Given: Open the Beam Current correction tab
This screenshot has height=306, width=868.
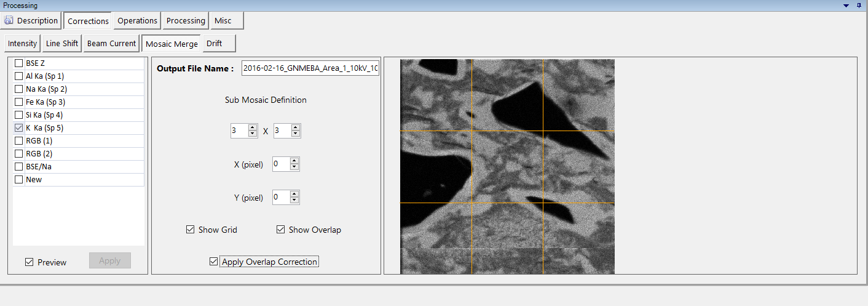Looking at the screenshot, I should (111, 44).
